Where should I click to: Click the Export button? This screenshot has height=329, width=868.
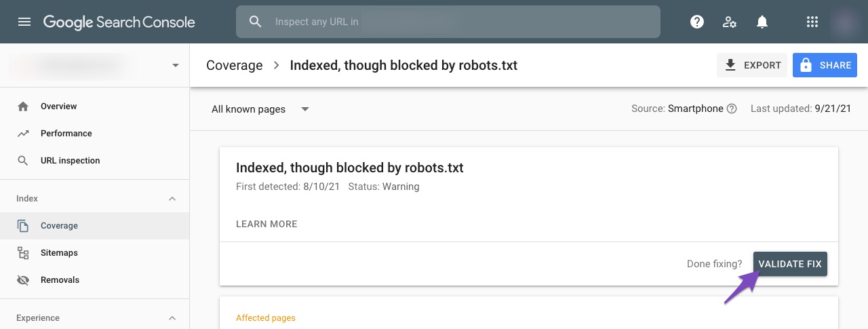[x=752, y=65]
